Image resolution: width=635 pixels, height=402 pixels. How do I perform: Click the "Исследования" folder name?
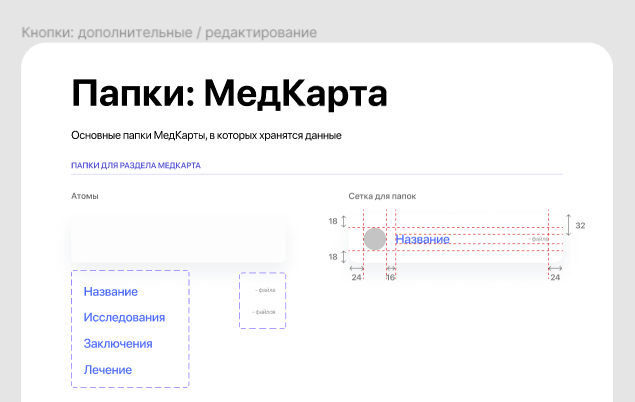pos(124,317)
